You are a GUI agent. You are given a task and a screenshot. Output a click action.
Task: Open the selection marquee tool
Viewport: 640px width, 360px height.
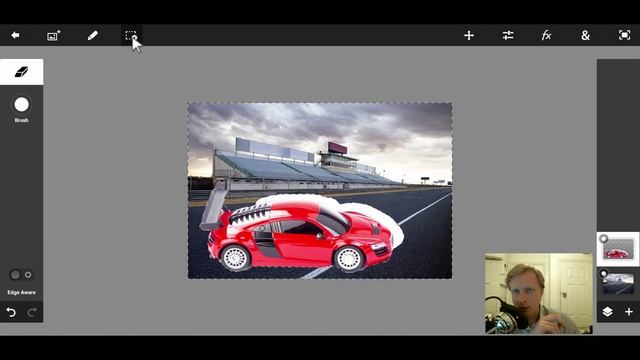tap(131, 36)
